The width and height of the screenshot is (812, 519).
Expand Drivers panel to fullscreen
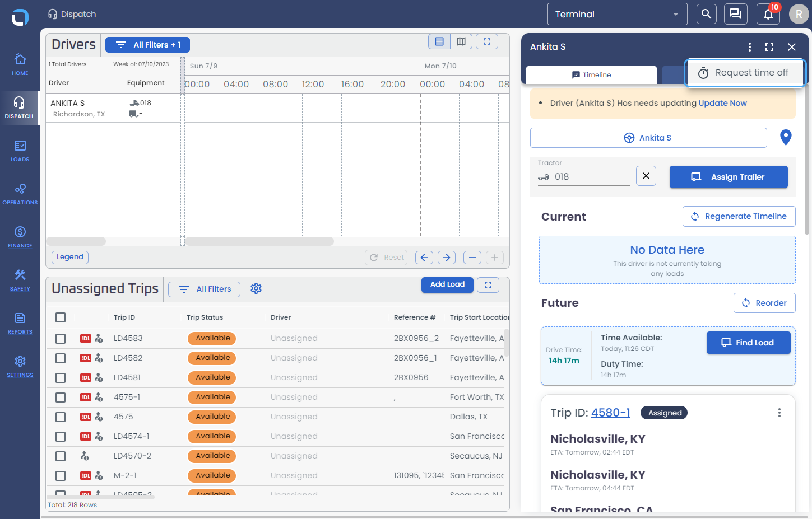[x=487, y=41]
